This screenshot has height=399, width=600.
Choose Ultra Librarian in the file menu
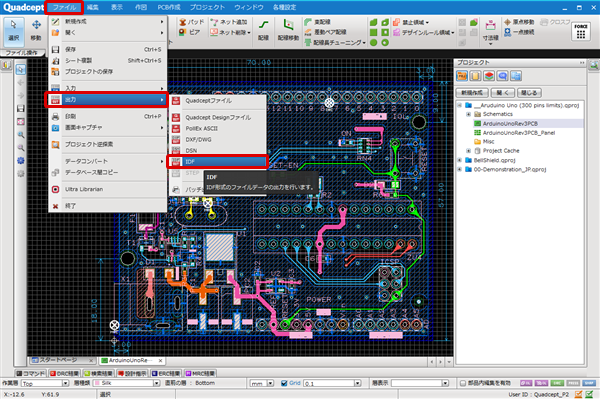(108, 189)
